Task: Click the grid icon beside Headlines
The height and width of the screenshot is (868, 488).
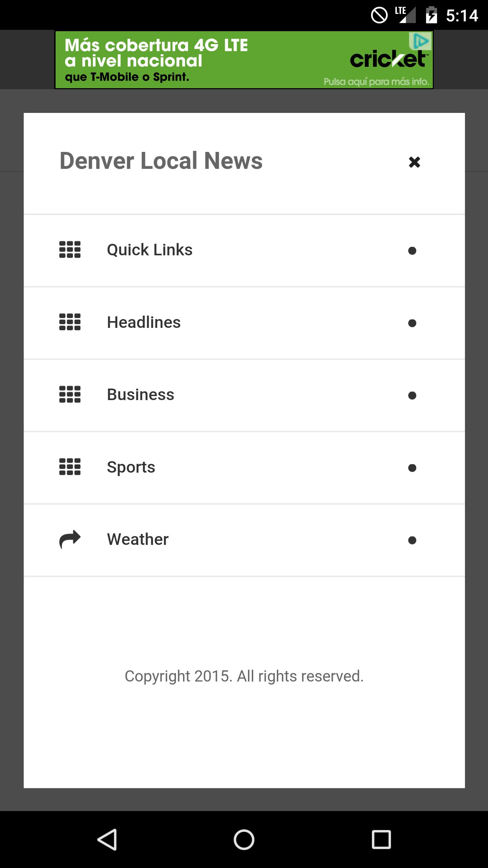Action: (x=70, y=322)
